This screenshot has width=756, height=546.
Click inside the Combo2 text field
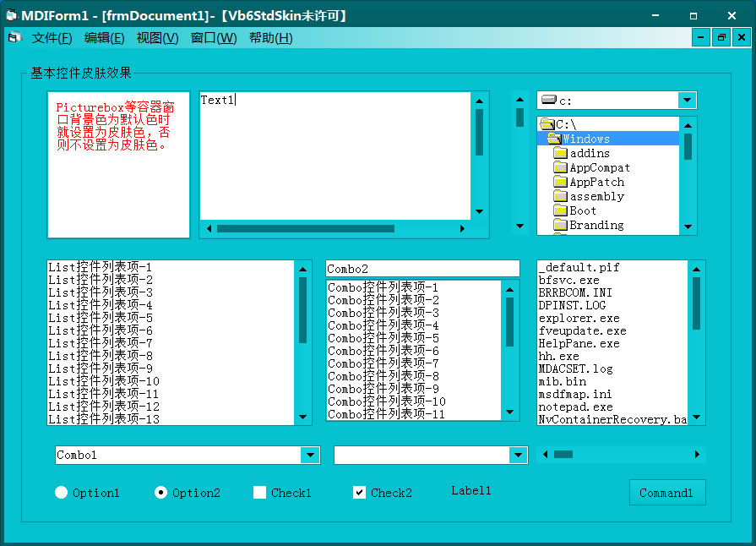(x=422, y=269)
